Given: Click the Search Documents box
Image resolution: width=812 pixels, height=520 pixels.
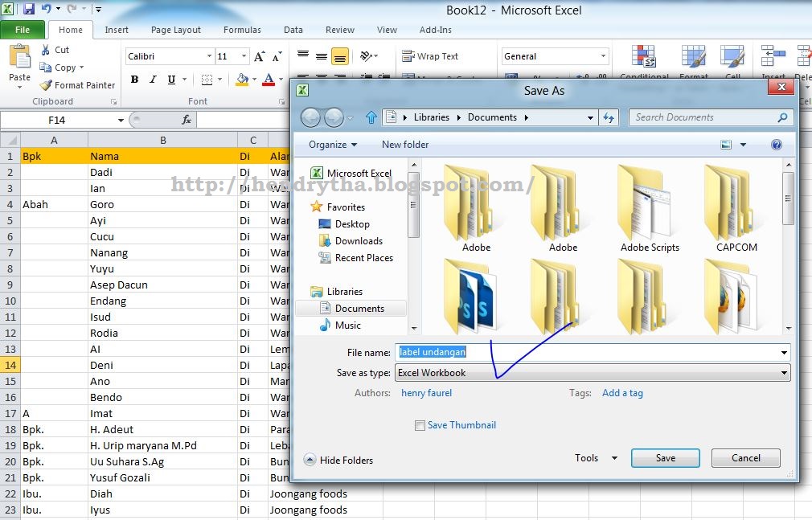Looking at the screenshot, I should click(711, 117).
